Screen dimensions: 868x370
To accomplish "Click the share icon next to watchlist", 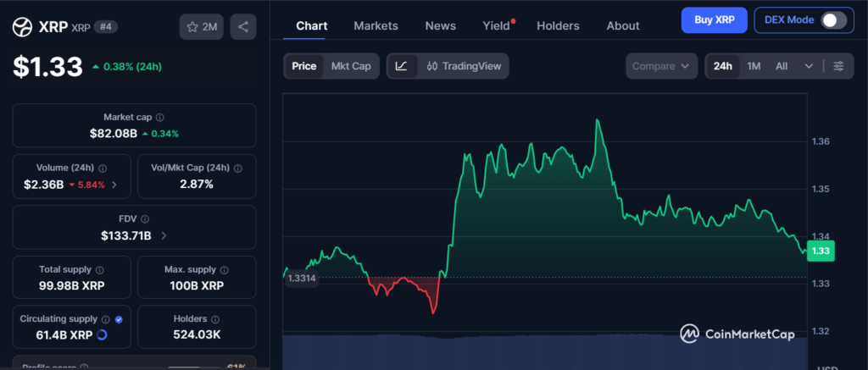I will click(x=243, y=27).
